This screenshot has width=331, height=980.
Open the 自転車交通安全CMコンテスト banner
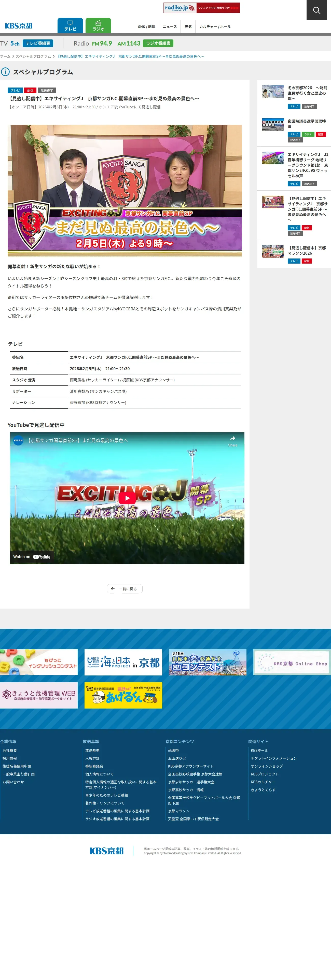208,662
